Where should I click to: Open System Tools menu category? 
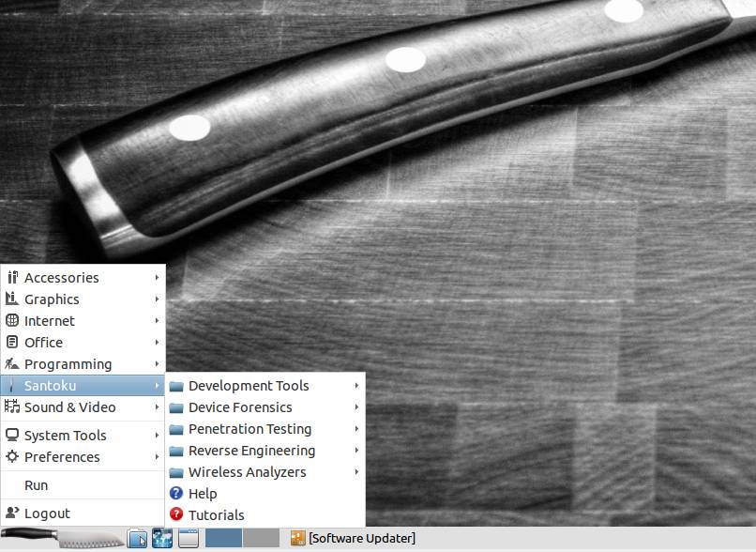83,436
